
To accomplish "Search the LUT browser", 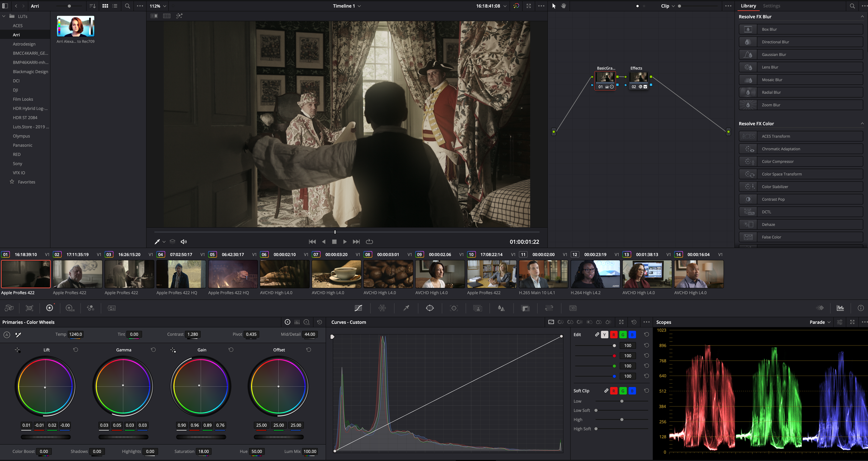I will coord(127,6).
